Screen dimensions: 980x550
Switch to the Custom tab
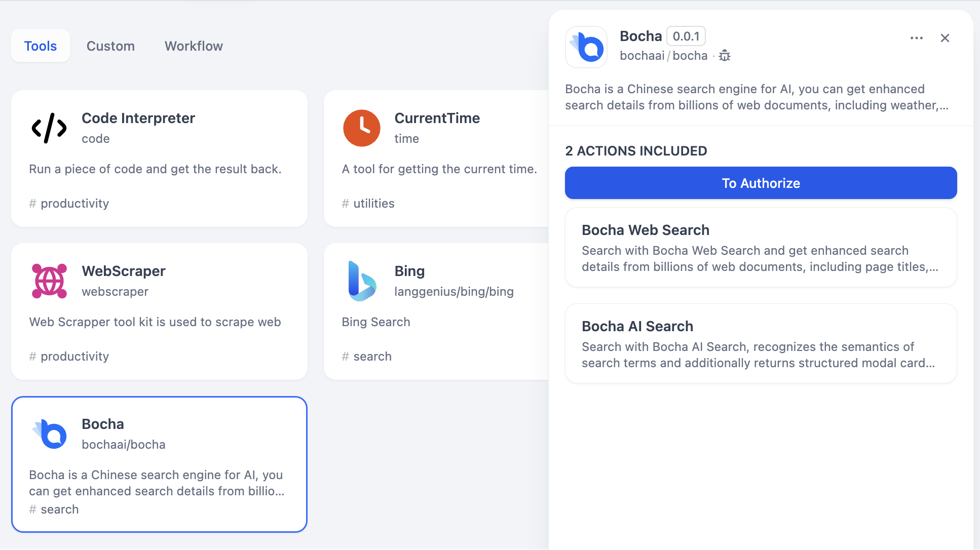(x=110, y=46)
